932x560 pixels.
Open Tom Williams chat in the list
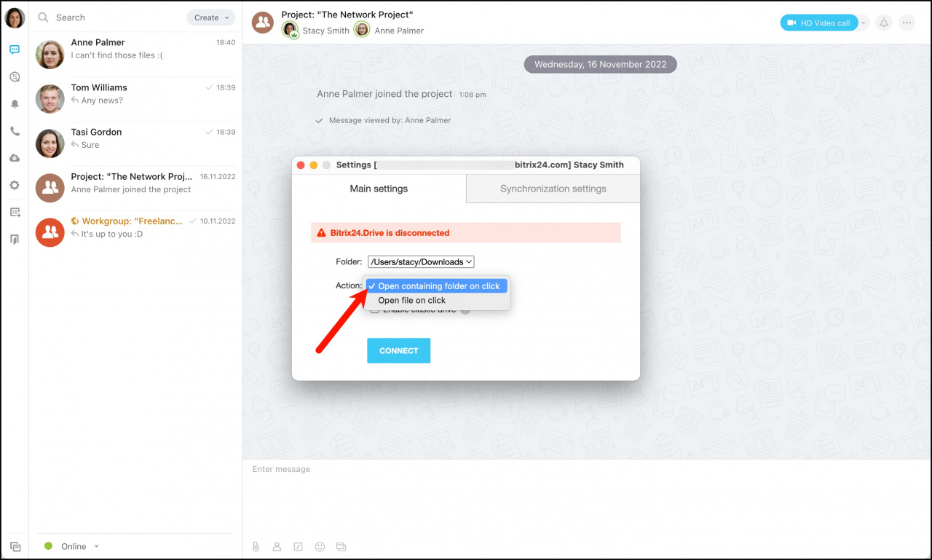[x=135, y=99]
